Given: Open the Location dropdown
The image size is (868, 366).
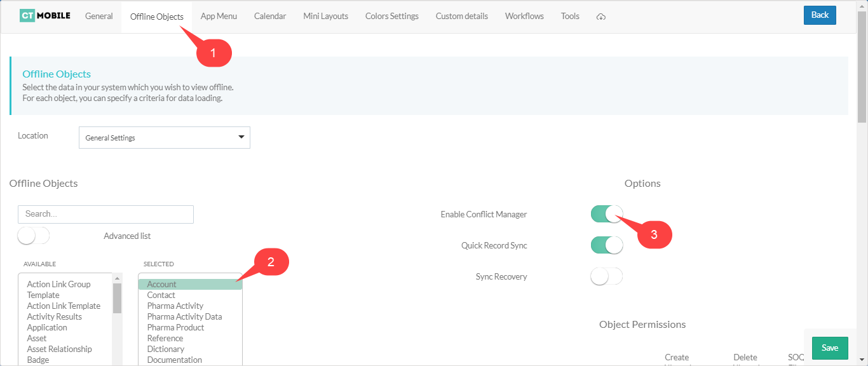Looking at the screenshot, I should coord(165,138).
